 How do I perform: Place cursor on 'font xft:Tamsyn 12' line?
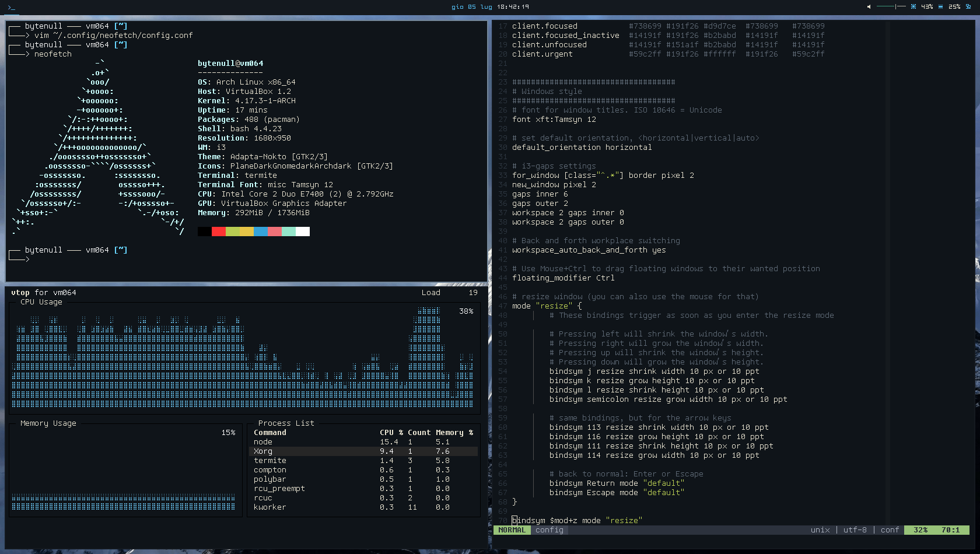coord(554,120)
